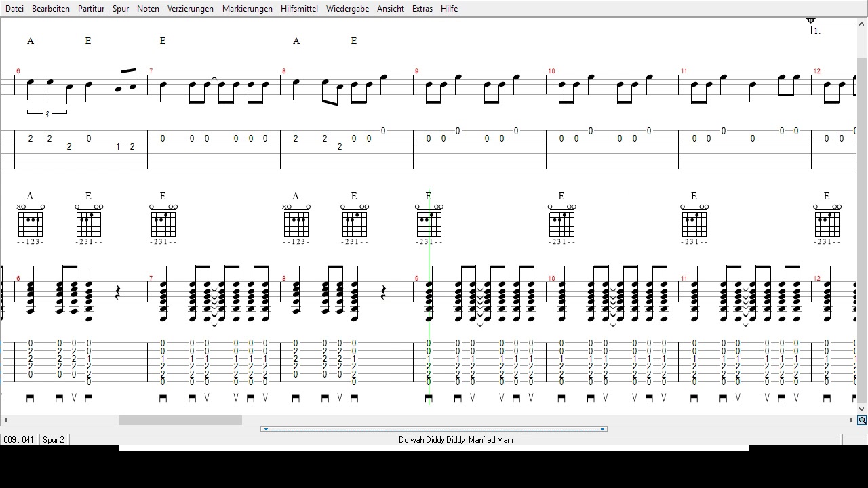The width and height of the screenshot is (868, 488).
Task: Click the right handle of the bottom slider
Action: point(602,429)
